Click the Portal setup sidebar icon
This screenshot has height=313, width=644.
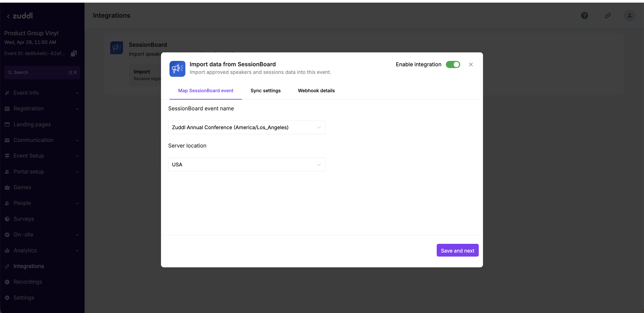[7, 172]
